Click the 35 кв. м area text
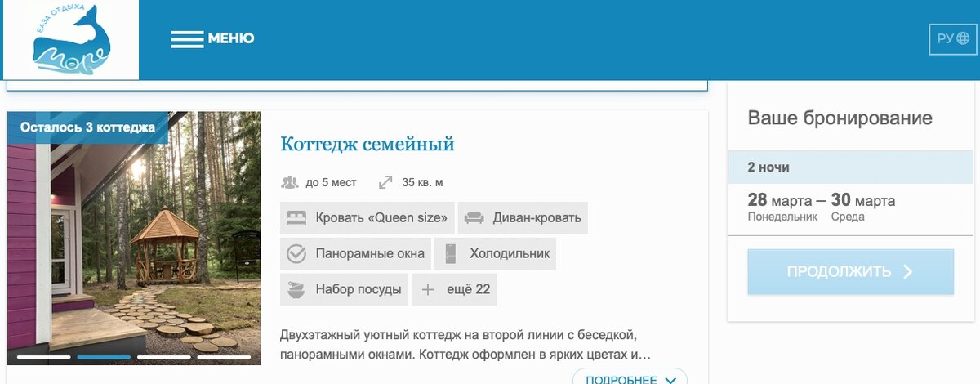Image resolution: width=980 pixels, height=384 pixels. tap(423, 182)
